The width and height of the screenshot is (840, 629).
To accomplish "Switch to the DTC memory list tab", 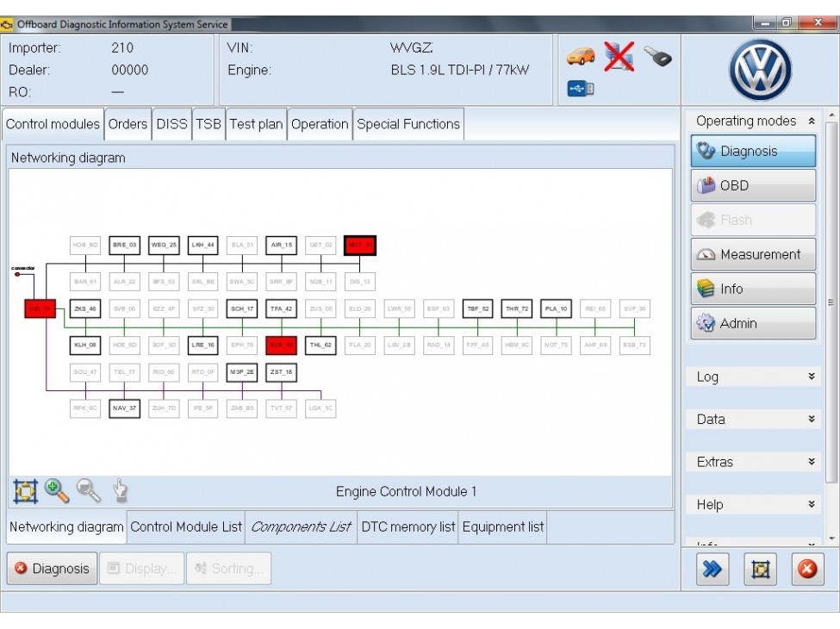I will click(x=408, y=526).
